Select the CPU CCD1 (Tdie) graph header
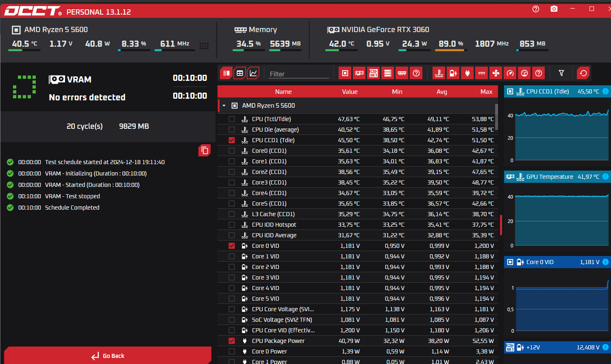 point(557,91)
